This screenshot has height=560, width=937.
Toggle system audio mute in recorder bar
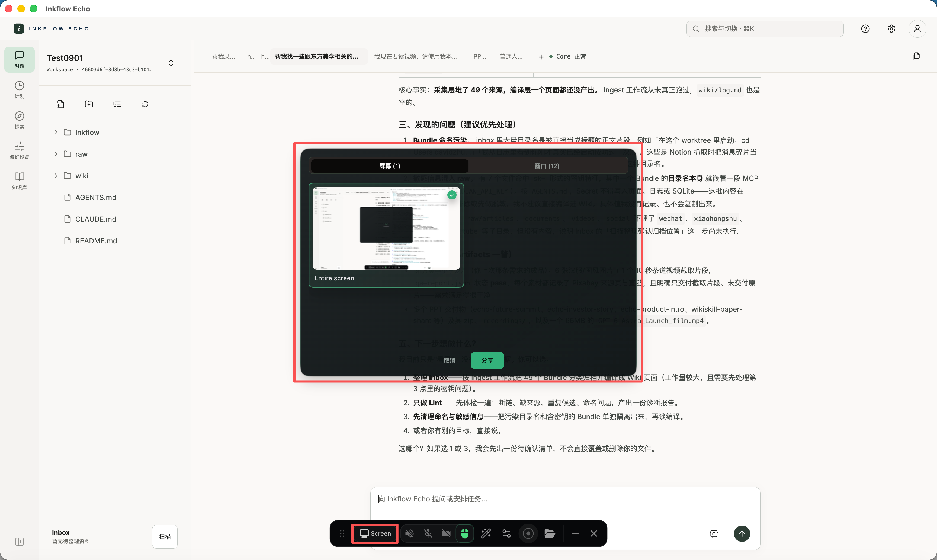coord(409,533)
